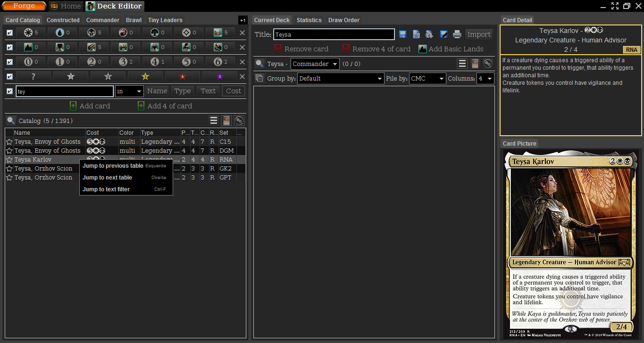Toggle the black skull mana filter
Screen dimensions: 644x343
pyautogui.click(x=93, y=33)
